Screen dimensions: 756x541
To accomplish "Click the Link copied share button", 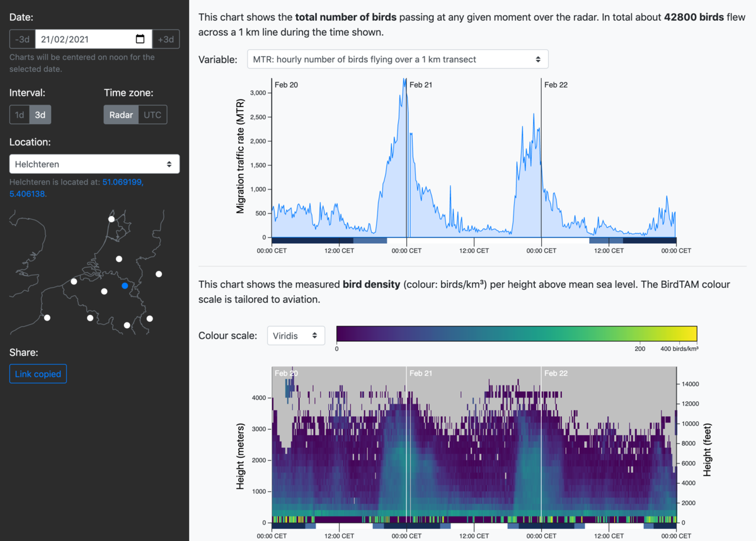I will [x=38, y=373].
